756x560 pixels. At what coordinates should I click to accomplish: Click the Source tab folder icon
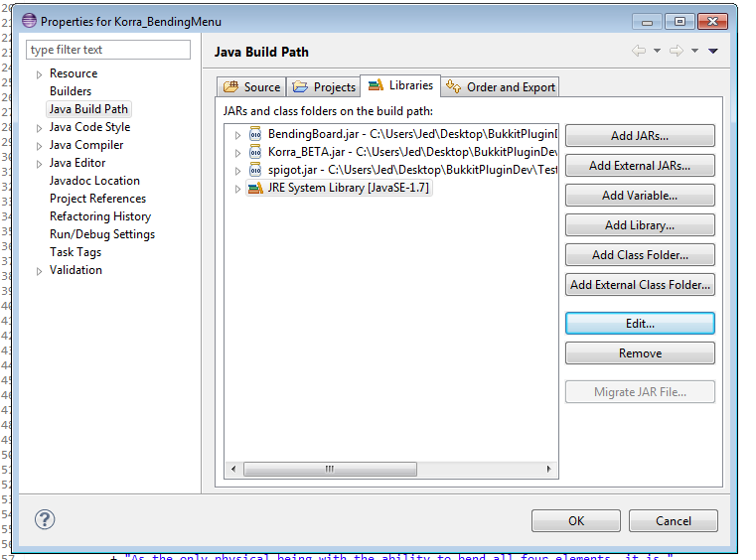[x=230, y=86]
